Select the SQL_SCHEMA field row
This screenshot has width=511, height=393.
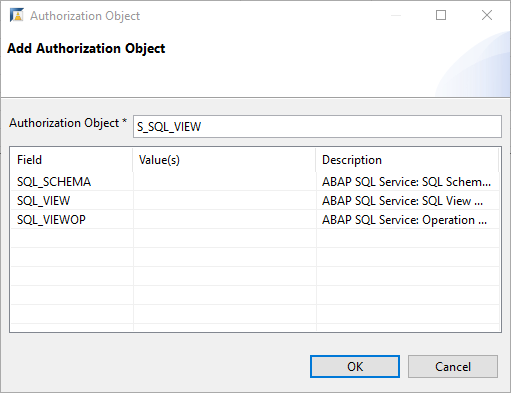pos(255,182)
